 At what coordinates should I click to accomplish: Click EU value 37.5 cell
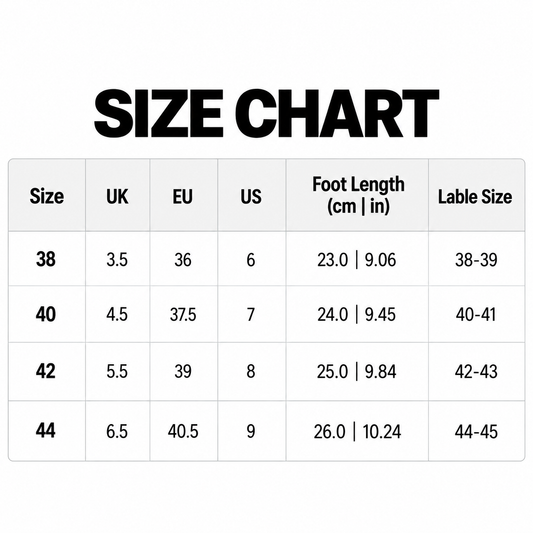(183, 314)
